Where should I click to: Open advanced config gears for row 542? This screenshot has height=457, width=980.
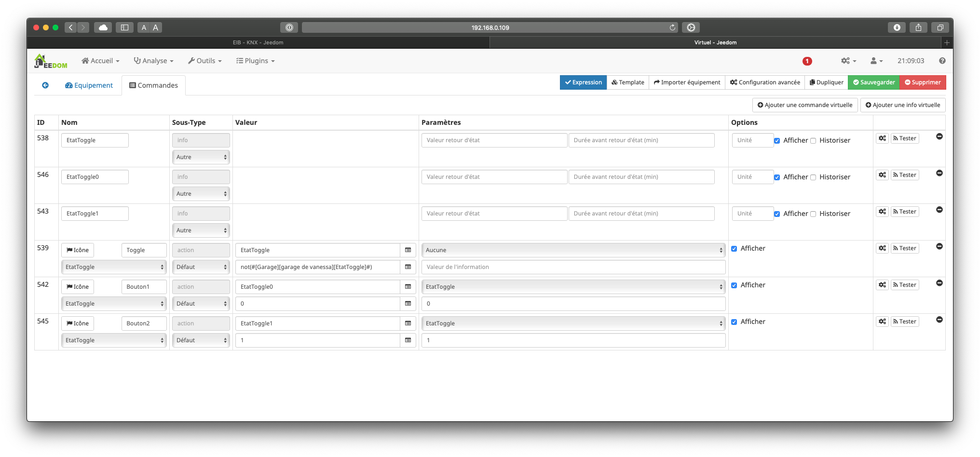(882, 285)
